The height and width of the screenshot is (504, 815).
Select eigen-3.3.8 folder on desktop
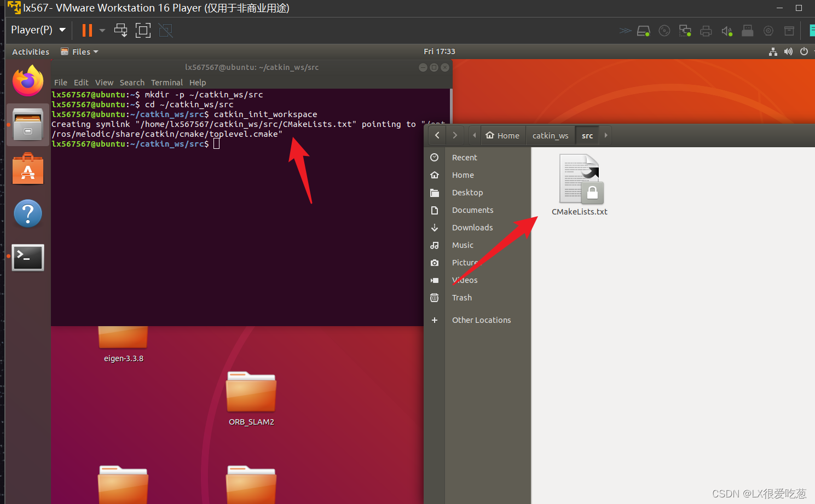(124, 345)
